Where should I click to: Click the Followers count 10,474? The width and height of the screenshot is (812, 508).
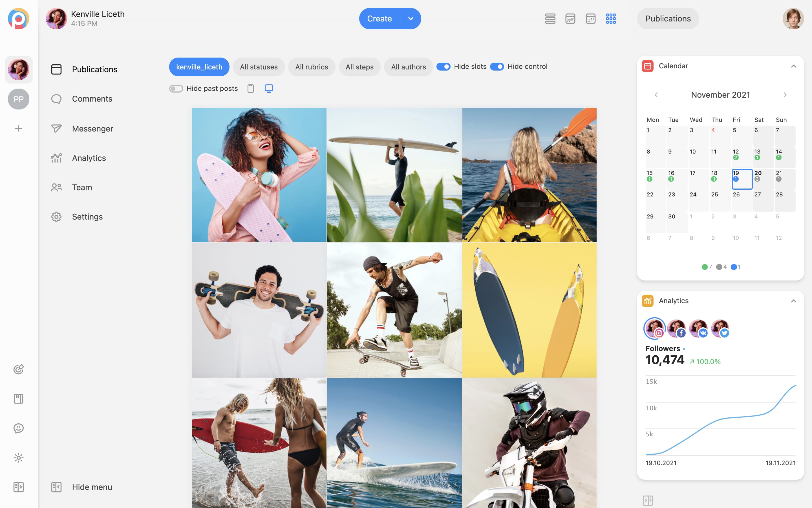pyautogui.click(x=665, y=360)
